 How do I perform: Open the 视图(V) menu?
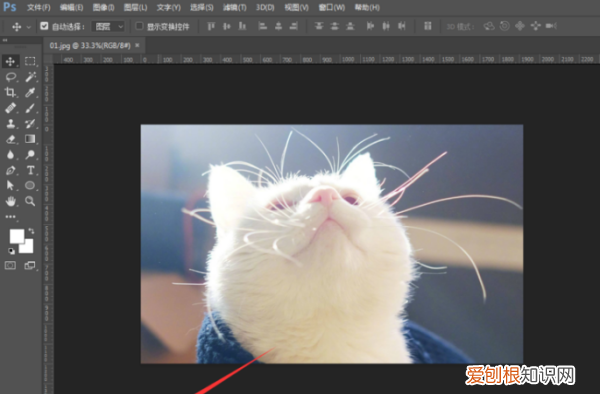click(x=296, y=7)
